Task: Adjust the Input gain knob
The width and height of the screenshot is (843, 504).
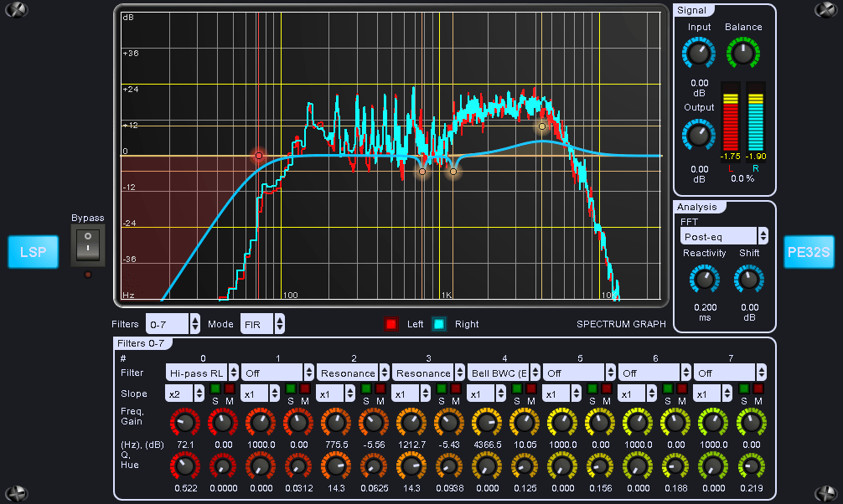Action: [x=698, y=53]
